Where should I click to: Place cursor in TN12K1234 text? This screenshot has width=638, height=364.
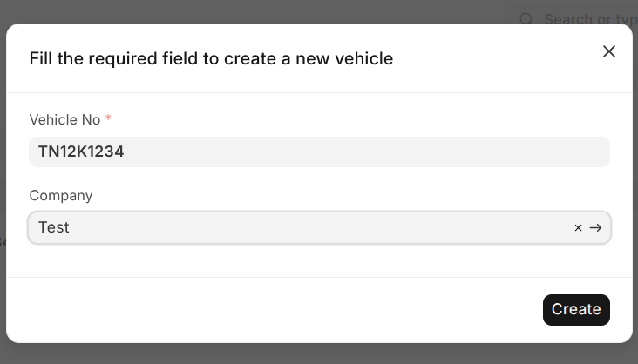click(x=81, y=152)
